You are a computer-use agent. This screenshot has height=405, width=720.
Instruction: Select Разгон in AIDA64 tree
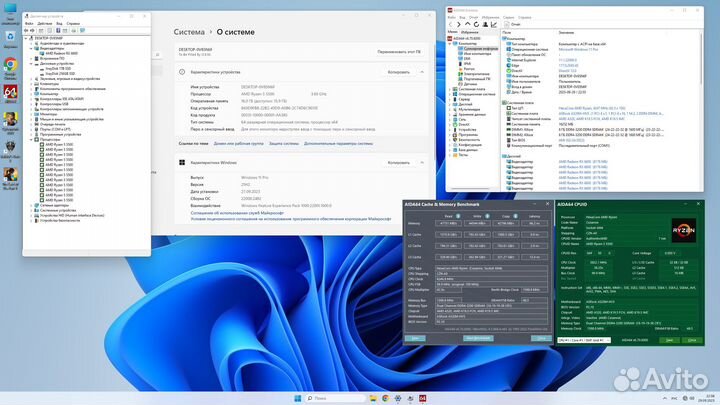(466, 69)
